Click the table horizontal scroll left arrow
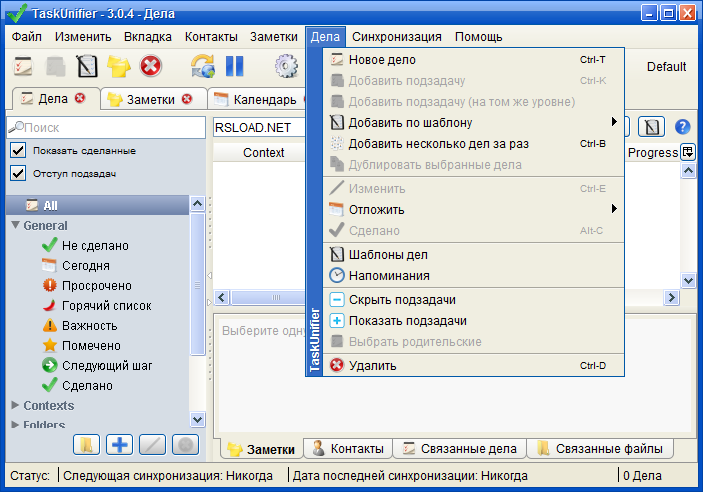Screen dimensions: 703x492 tap(222, 297)
